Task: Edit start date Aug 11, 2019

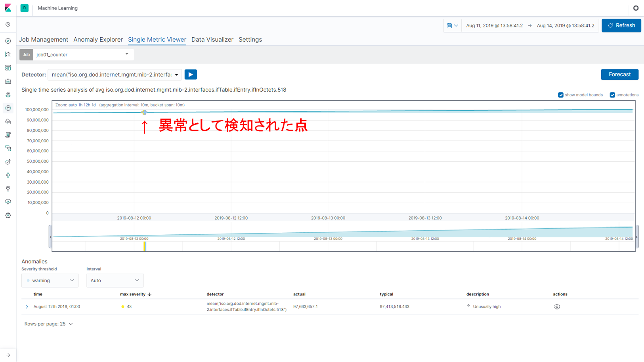Action: tap(494, 25)
